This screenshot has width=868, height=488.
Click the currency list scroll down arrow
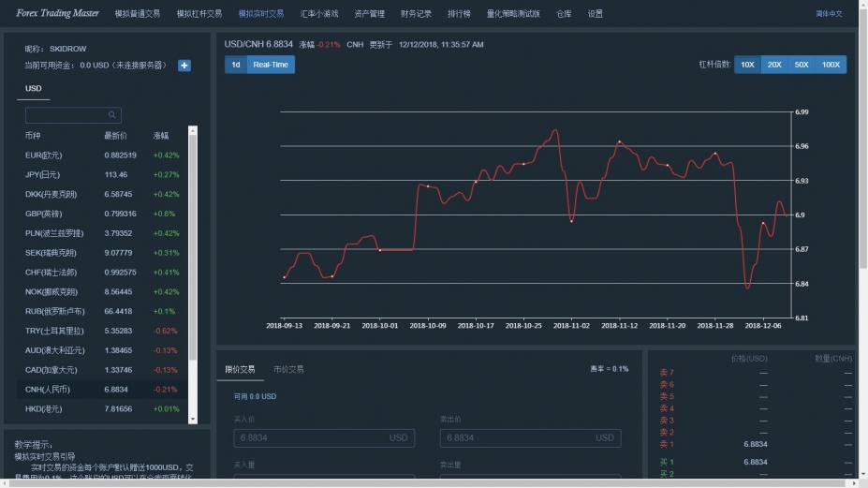click(193, 420)
